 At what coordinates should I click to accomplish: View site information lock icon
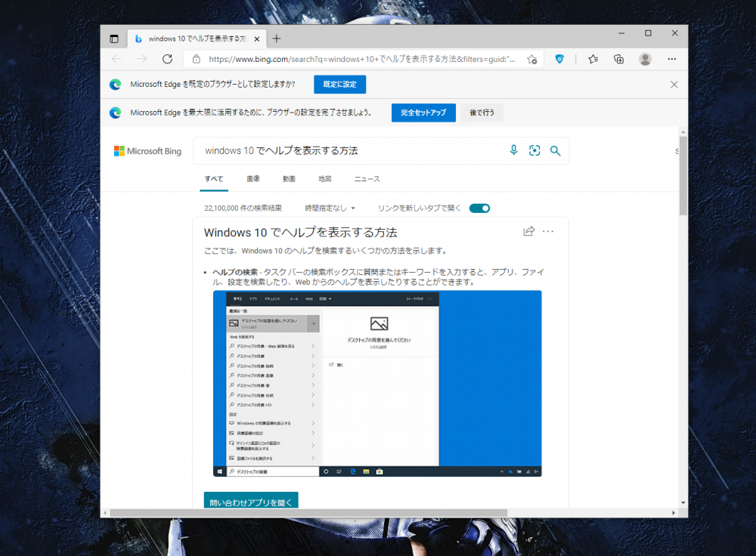coord(197,59)
